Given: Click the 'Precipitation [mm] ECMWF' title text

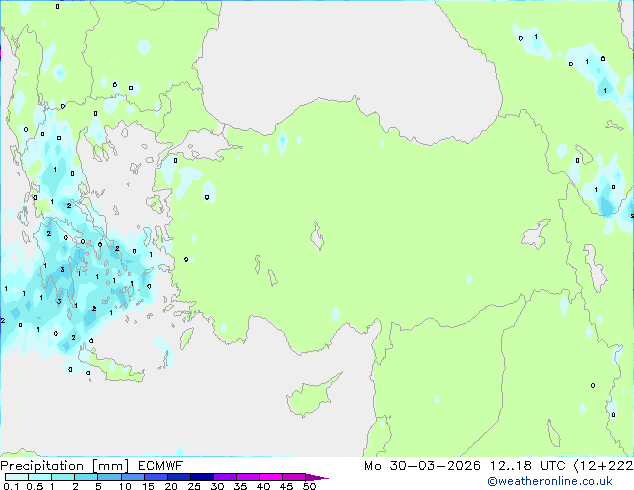Looking at the screenshot, I should pyautogui.click(x=92, y=466).
